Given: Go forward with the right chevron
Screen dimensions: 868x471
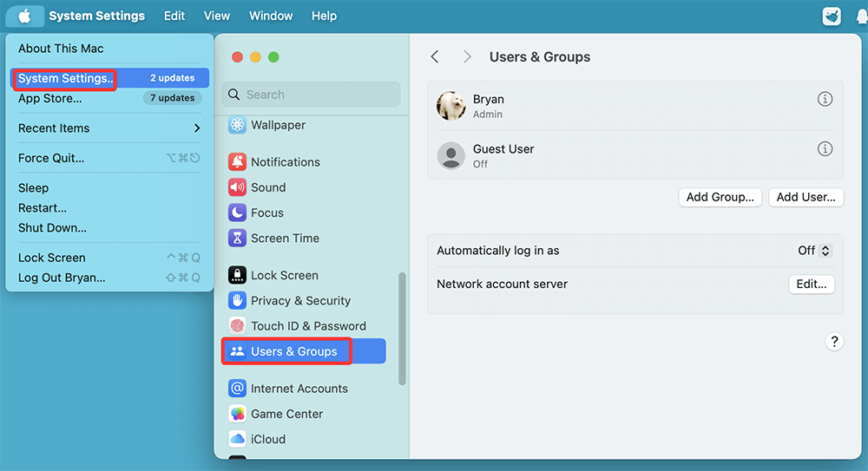Looking at the screenshot, I should point(467,56).
